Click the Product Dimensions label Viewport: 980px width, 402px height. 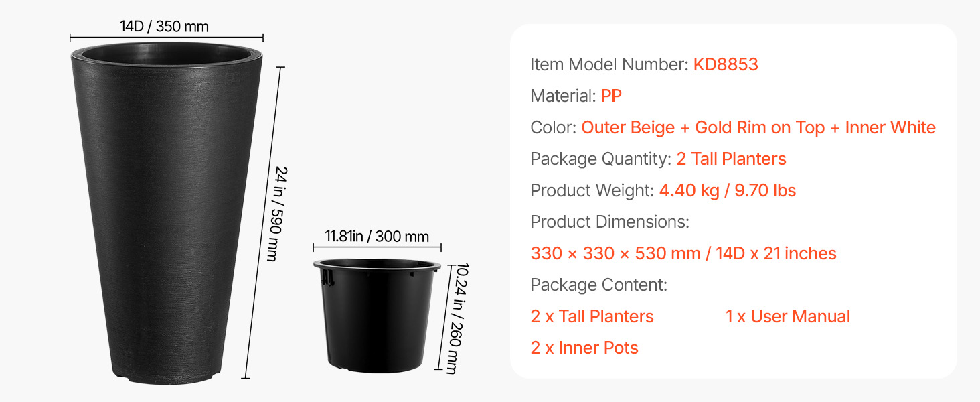(610, 222)
